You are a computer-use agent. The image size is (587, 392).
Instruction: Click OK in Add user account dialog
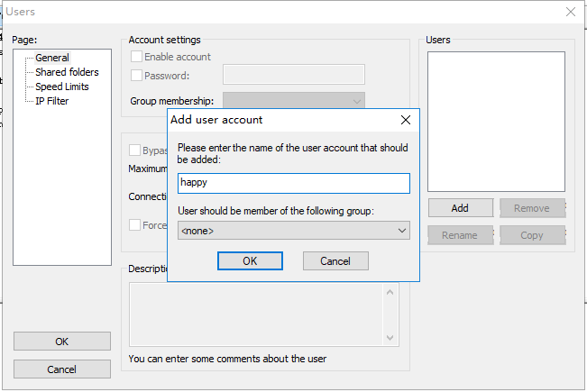tap(250, 260)
